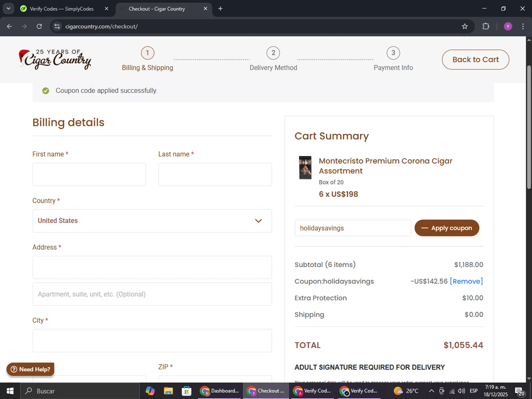Viewport: 532px width, 399px height.
Task: Click the Cigar Country logo
Action: [55, 59]
